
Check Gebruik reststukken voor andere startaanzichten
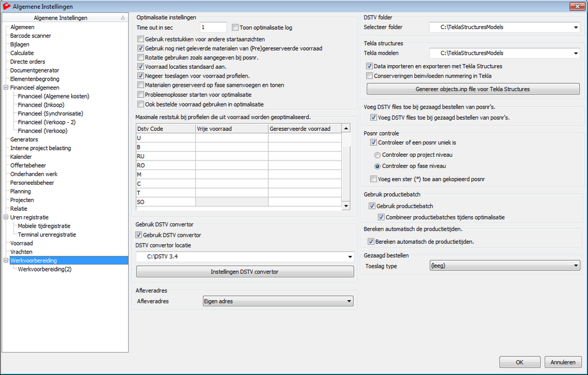(141, 39)
